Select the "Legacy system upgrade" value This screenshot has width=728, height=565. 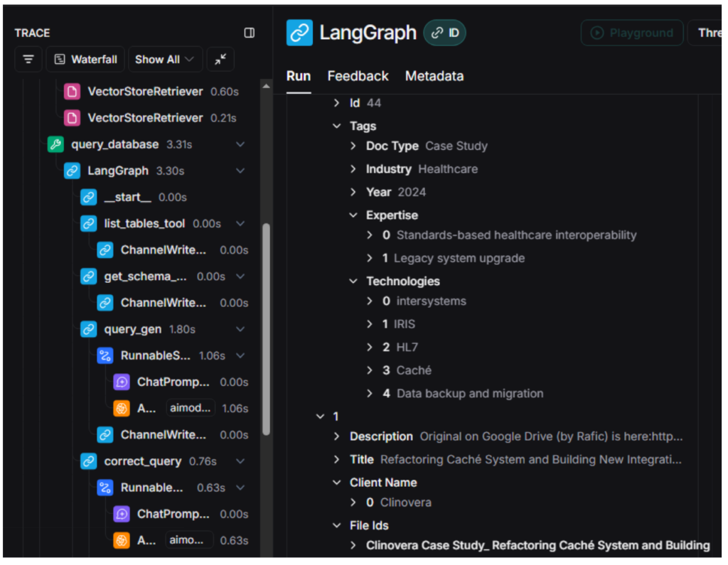pyautogui.click(x=459, y=259)
